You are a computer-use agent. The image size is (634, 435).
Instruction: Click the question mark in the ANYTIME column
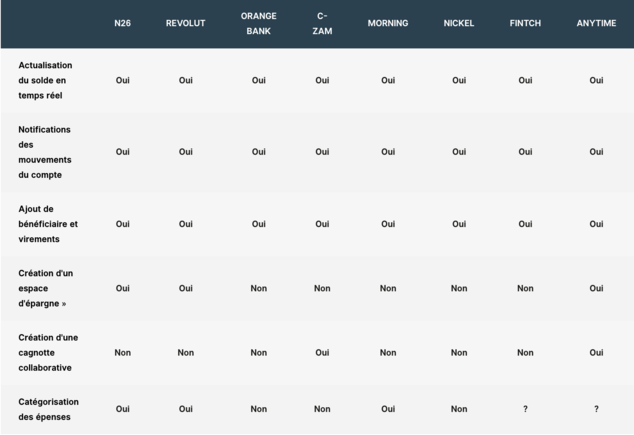tap(596, 409)
